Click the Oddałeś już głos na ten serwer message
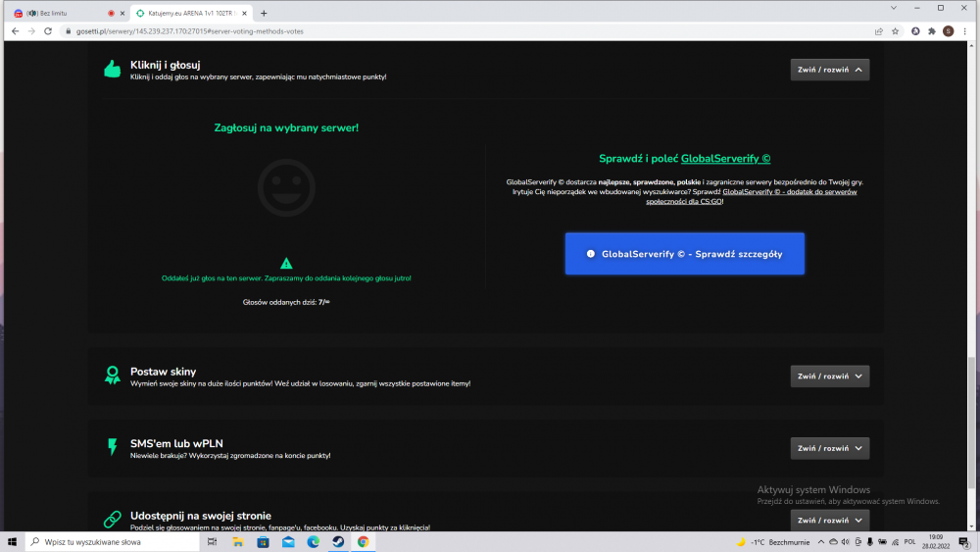The width and height of the screenshot is (980, 552). pos(286,278)
